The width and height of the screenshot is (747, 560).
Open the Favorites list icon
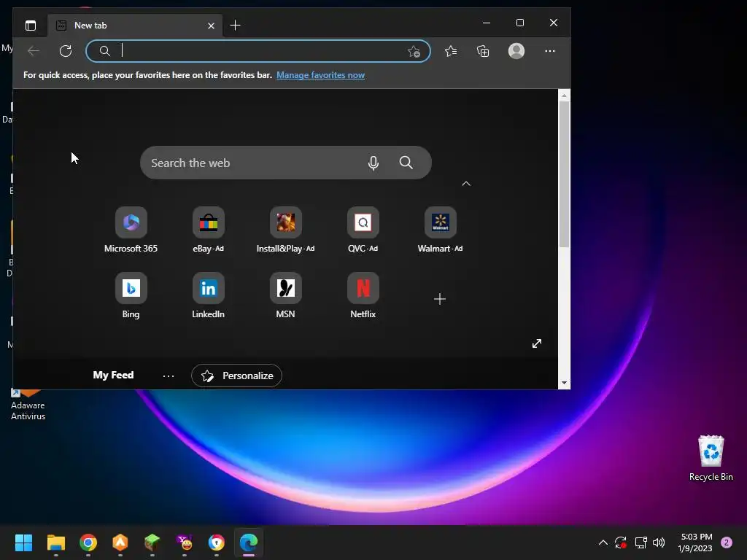point(451,51)
